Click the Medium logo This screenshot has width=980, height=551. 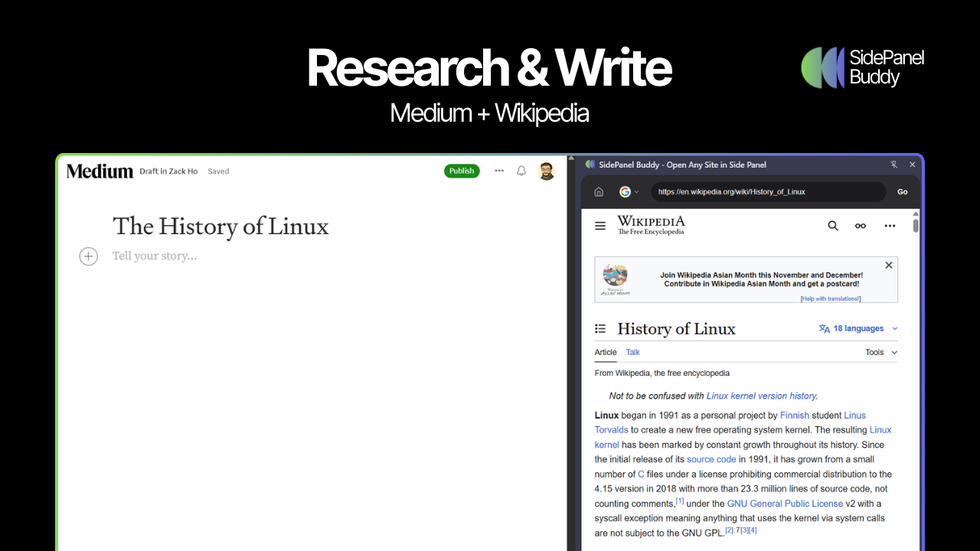click(100, 171)
